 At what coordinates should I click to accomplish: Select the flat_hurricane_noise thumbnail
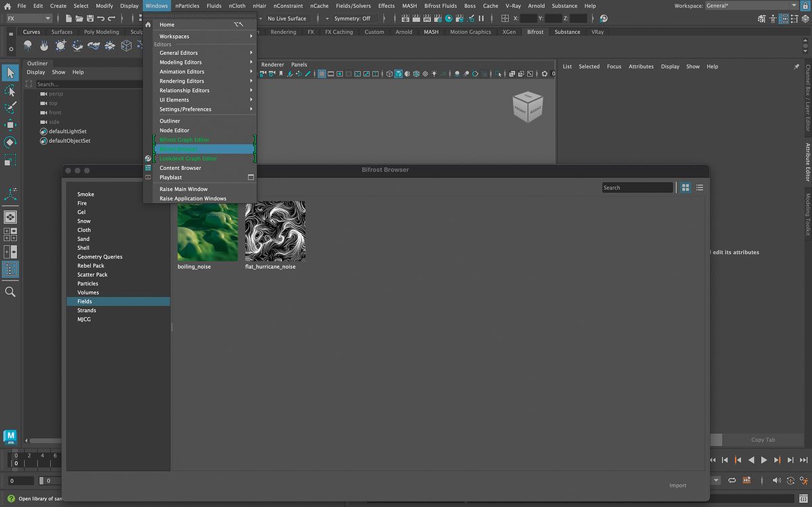pyautogui.click(x=275, y=231)
